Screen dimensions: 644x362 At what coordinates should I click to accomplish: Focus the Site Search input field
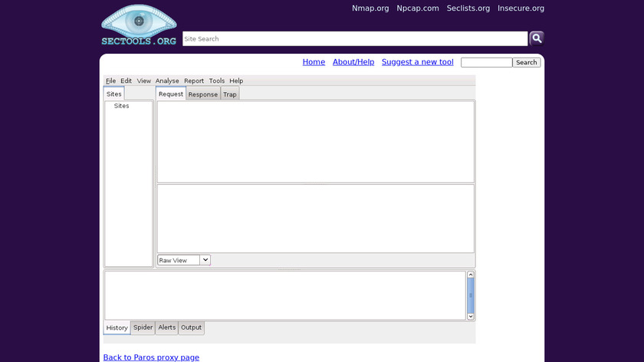point(355,38)
